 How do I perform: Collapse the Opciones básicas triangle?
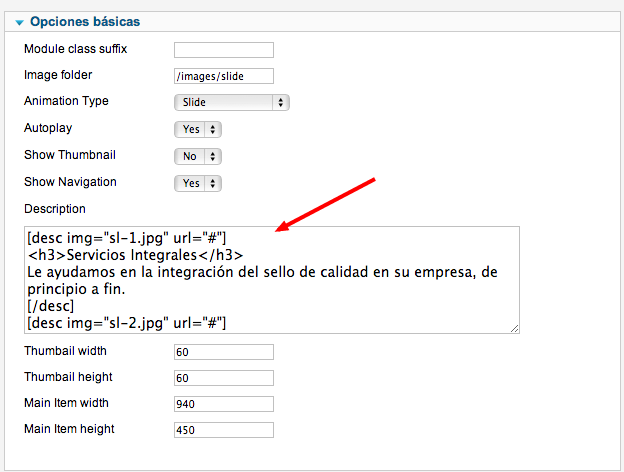[19, 23]
